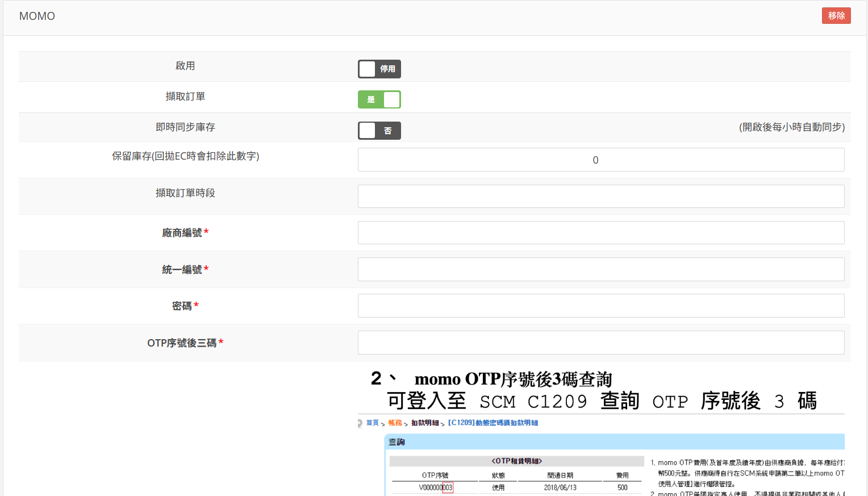
Task: Click the breadcrumb arrow icon before 首頁
Action: pos(360,423)
